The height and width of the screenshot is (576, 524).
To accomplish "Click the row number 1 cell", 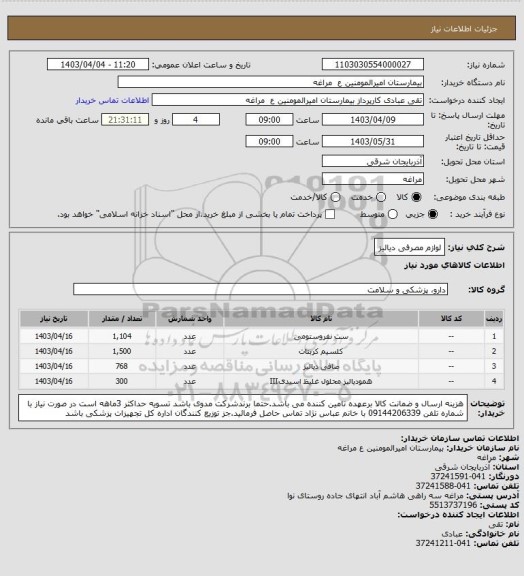I will point(494,336).
